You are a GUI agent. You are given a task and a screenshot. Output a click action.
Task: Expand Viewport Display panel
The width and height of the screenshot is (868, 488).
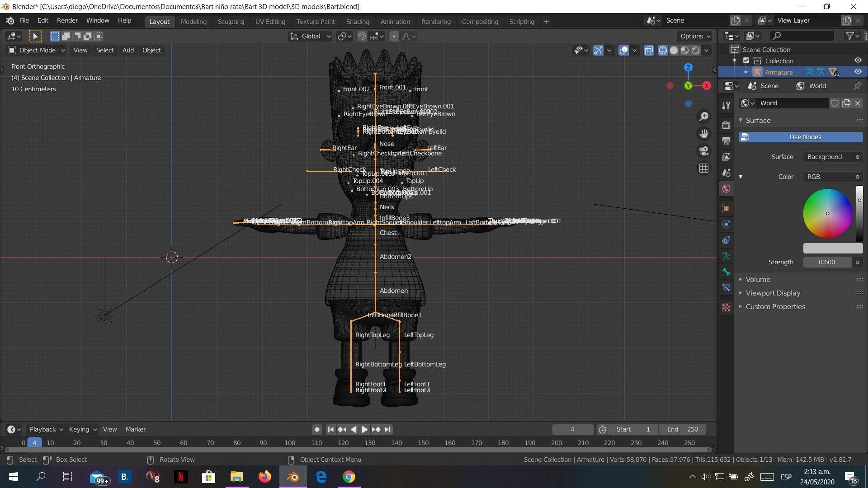point(773,293)
